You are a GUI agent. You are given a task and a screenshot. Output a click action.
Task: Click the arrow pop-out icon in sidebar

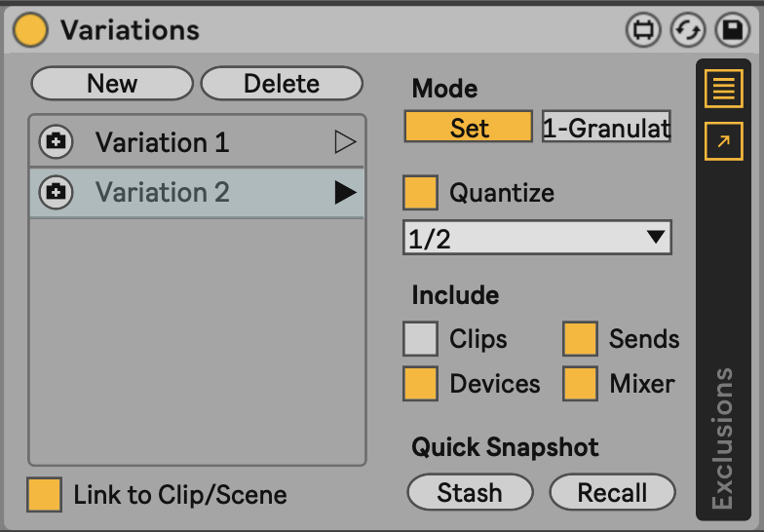(x=724, y=141)
